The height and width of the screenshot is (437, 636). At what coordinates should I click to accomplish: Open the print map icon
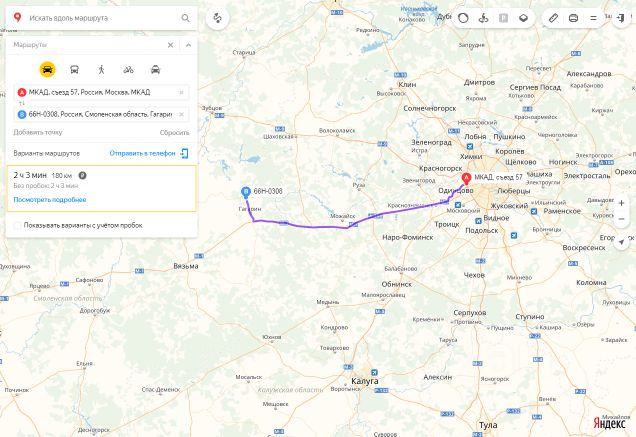click(573, 18)
